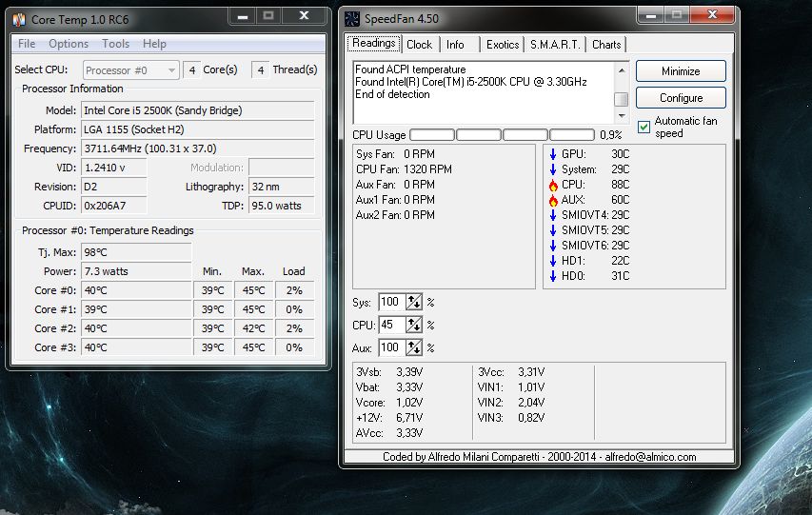Click Core #1 current temperature 39°C
812x515 pixels.
pyautogui.click(x=136, y=309)
